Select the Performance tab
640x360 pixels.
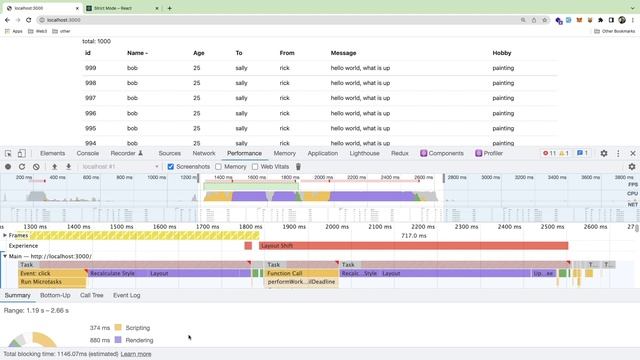pos(244,153)
